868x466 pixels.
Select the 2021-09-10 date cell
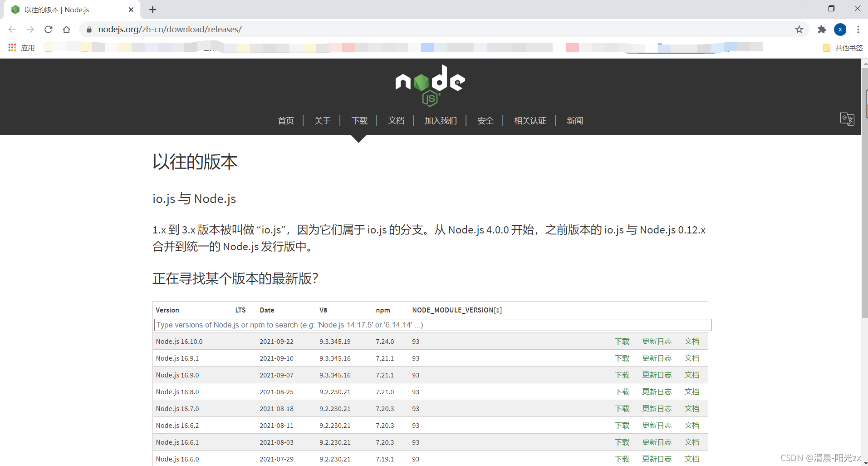[x=276, y=358]
